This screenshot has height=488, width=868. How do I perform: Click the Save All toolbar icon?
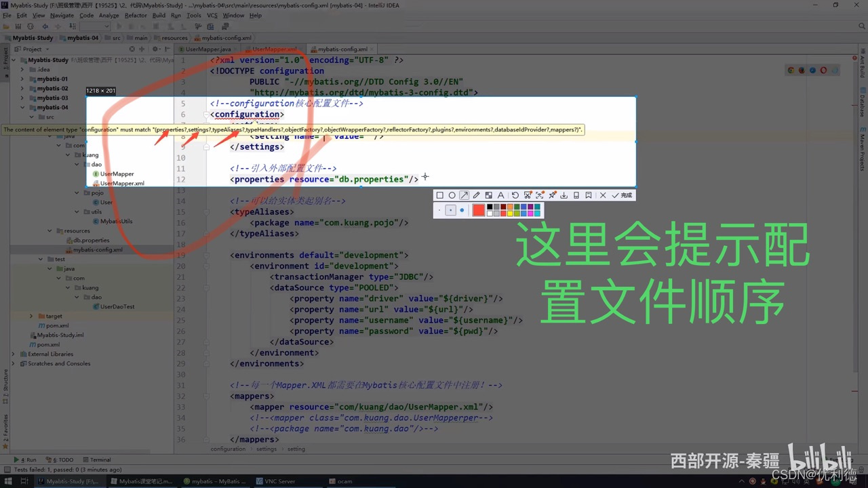[x=18, y=26]
